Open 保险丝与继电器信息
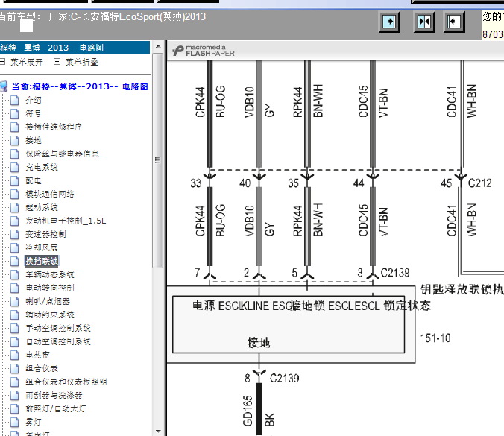 pyautogui.click(x=62, y=154)
